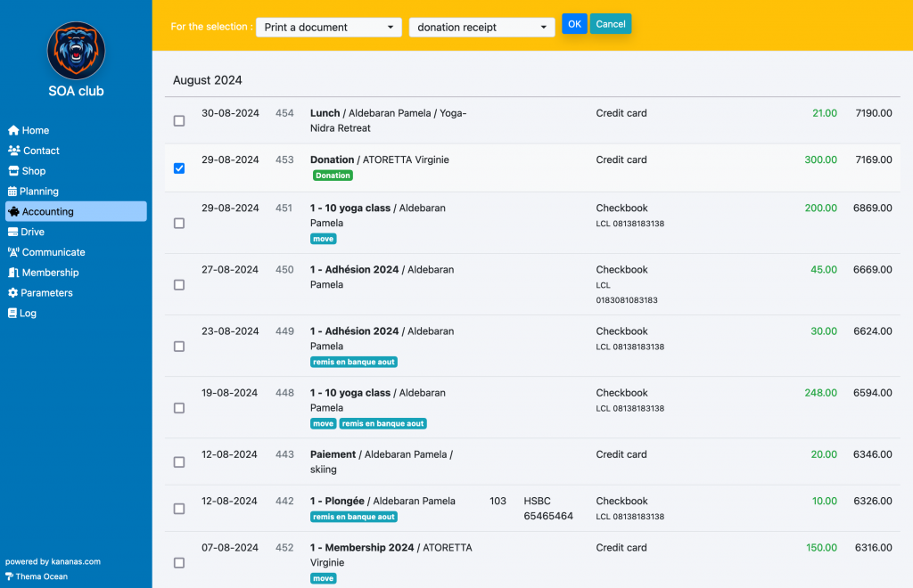This screenshot has height=588, width=913.
Task: Open the kananas.com link
Action: (76, 562)
